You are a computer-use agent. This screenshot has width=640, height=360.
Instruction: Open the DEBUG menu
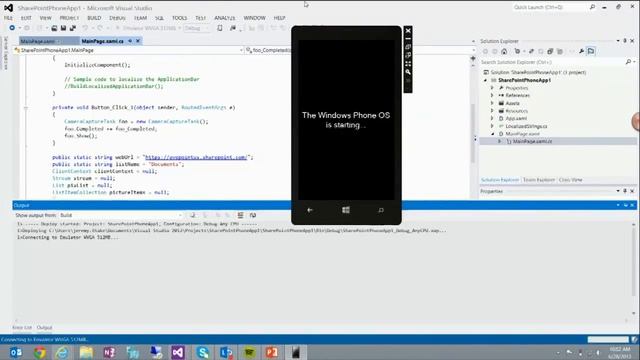click(x=117, y=18)
